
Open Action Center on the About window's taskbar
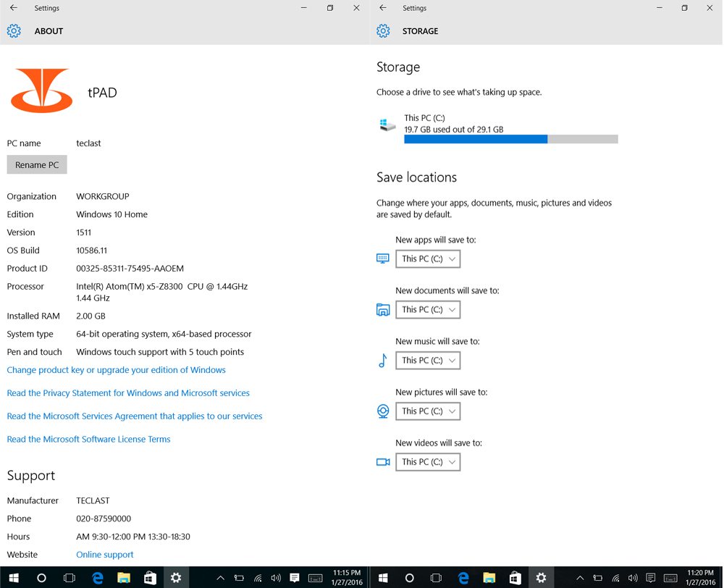click(x=294, y=578)
